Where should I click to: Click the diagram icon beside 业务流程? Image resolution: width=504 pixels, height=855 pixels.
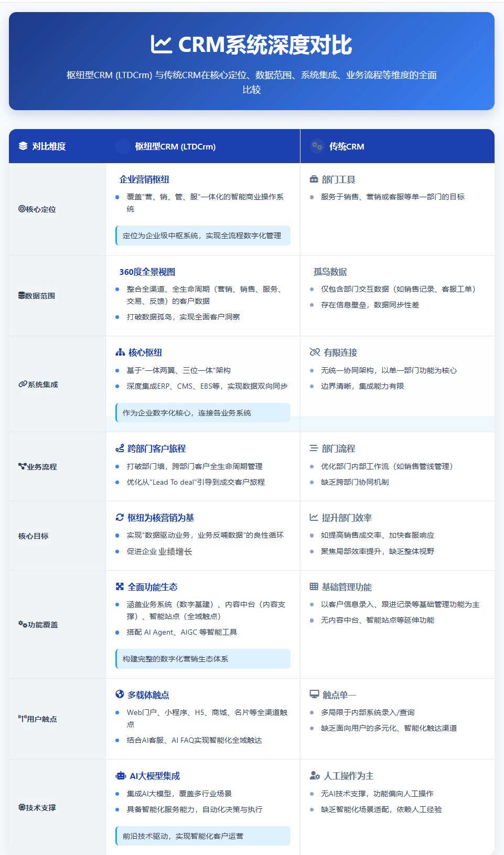pyautogui.click(x=22, y=466)
